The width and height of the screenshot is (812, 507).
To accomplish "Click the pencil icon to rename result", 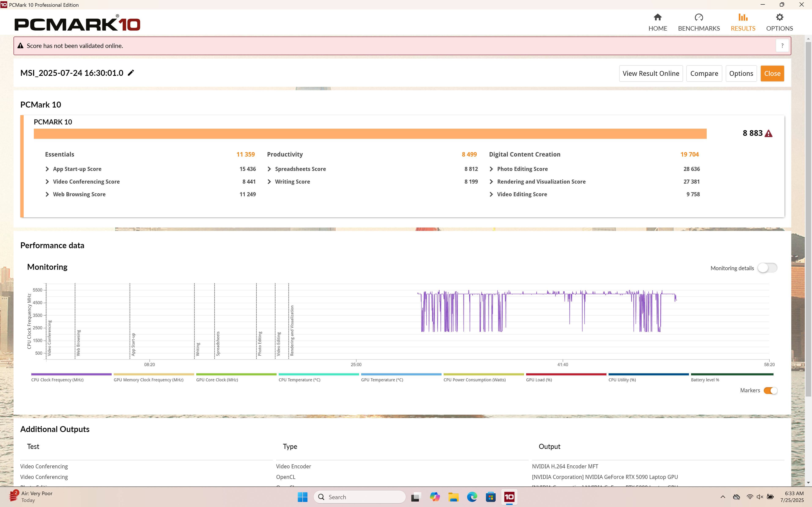I will (x=131, y=73).
